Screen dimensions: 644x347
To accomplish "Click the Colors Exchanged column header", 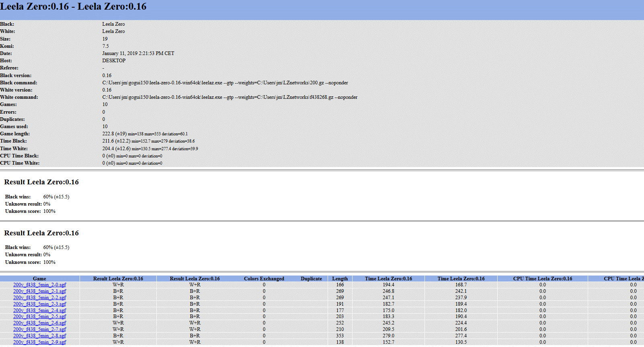I will click(x=264, y=279).
